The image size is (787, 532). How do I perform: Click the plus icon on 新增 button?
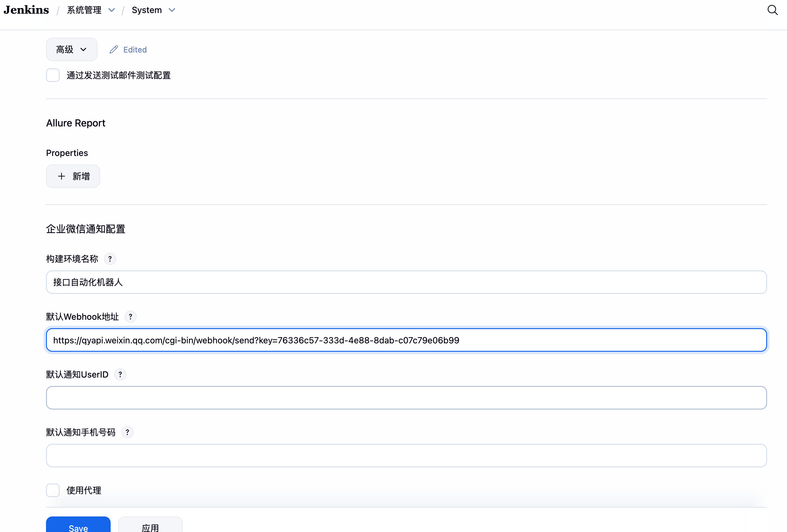tap(62, 177)
